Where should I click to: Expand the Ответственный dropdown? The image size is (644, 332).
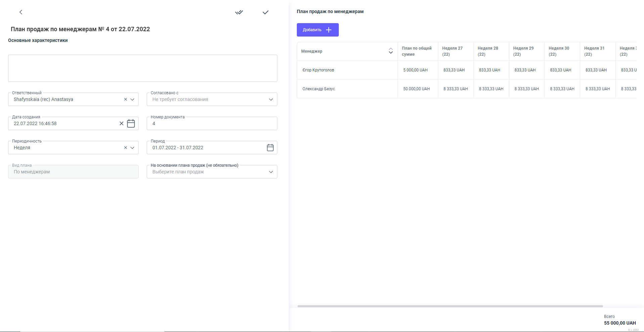pyautogui.click(x=132, y=99)
